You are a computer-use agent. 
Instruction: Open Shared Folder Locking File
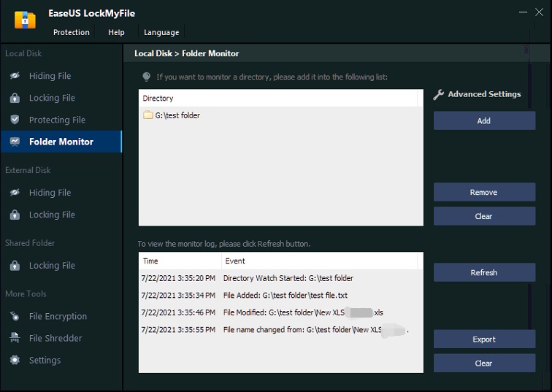[61, 265]
